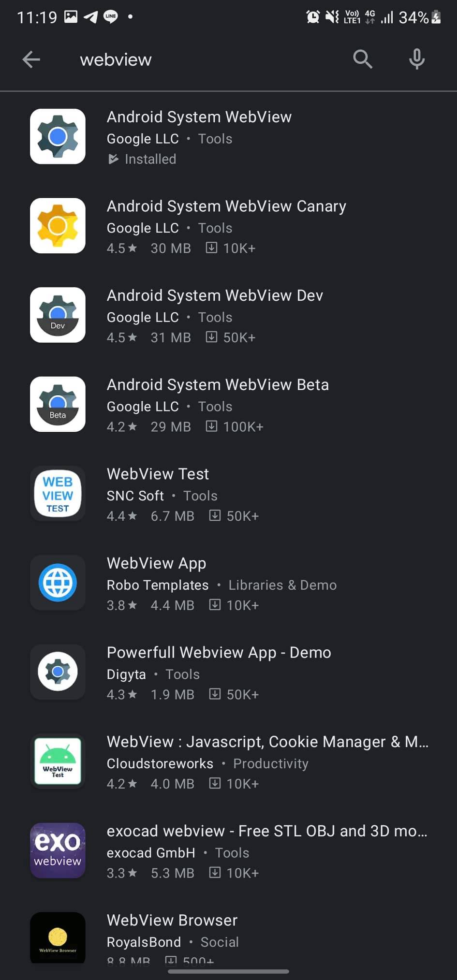Tap the alarm icon in status bar

(313, 17)
